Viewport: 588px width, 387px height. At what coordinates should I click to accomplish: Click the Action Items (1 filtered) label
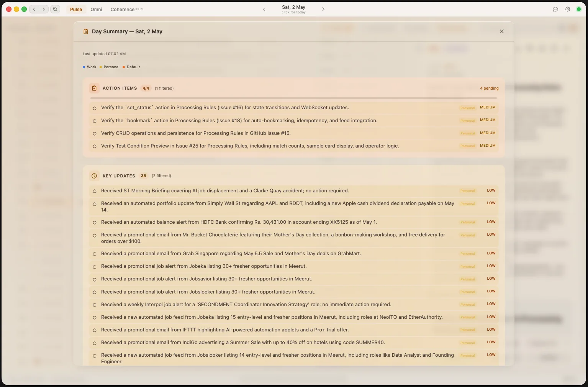[x=164, y=88]
